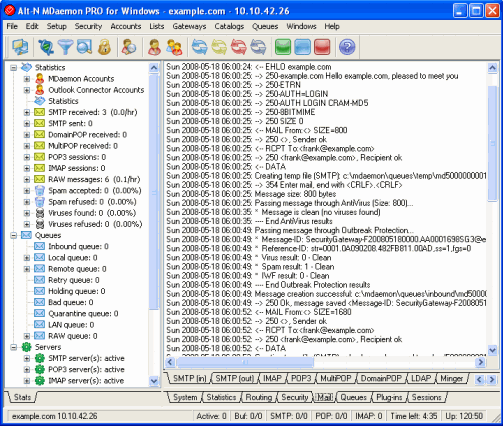The width and height of the screenshot is (503, 426).
Task: Click the MDaemon icon in title bar
Action: tap(10, 11)
